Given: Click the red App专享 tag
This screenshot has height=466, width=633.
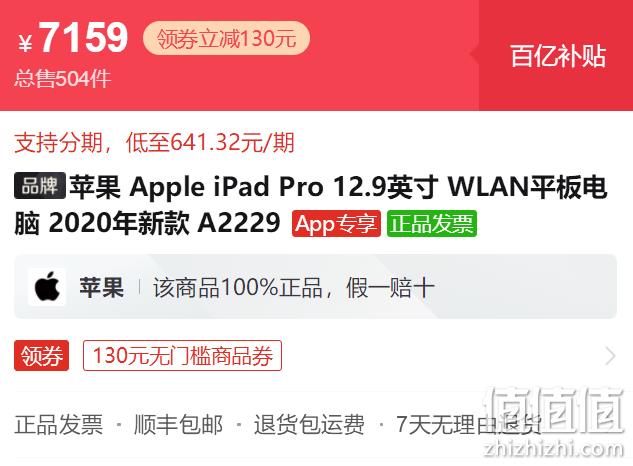Looking at the screenshot, I should point(336,223).
